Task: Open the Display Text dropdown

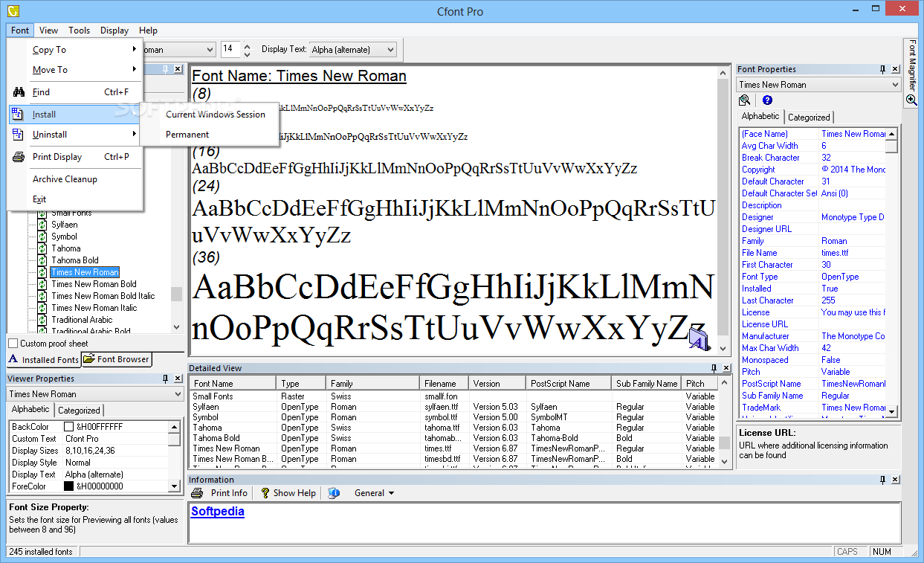Action: click(x=390, y=50)
